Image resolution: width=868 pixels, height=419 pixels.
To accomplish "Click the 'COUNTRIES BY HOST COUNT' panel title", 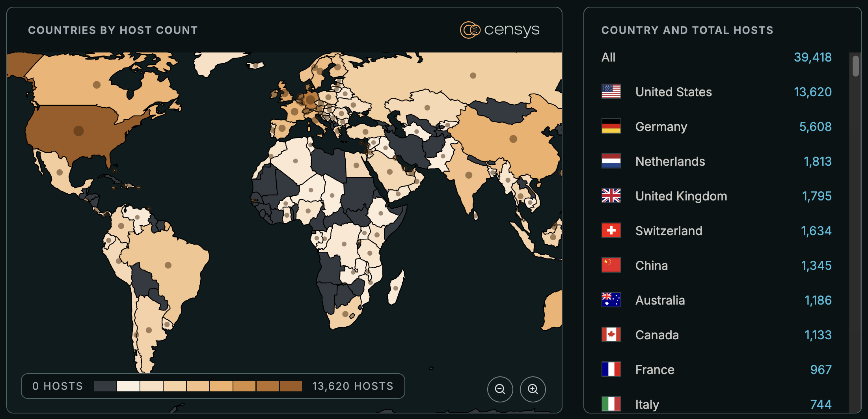I will (x=113, y=30).
